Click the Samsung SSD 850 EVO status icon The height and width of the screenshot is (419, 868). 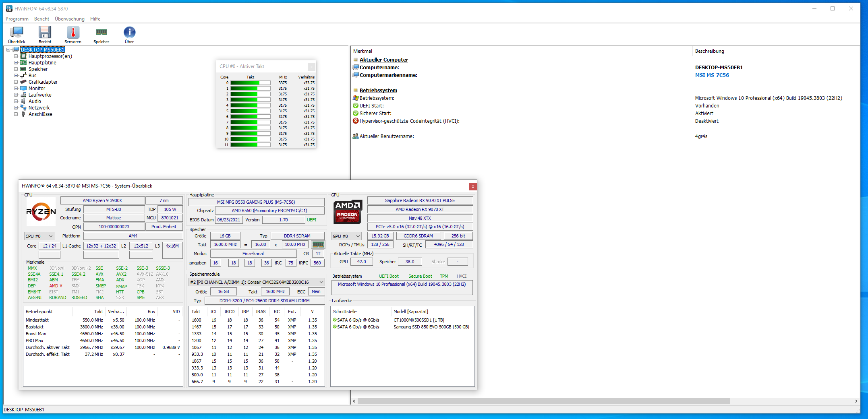335,327
